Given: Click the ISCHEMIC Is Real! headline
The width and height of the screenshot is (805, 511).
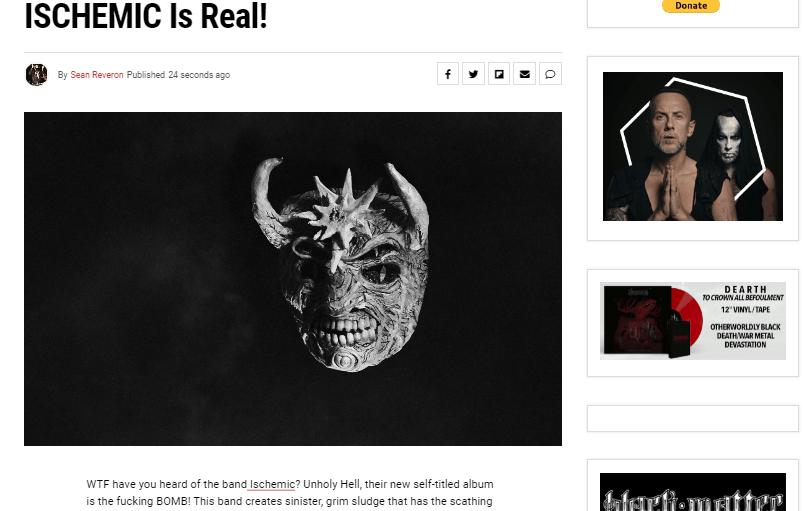Looking at the screenshot, I should coord(146,15).
